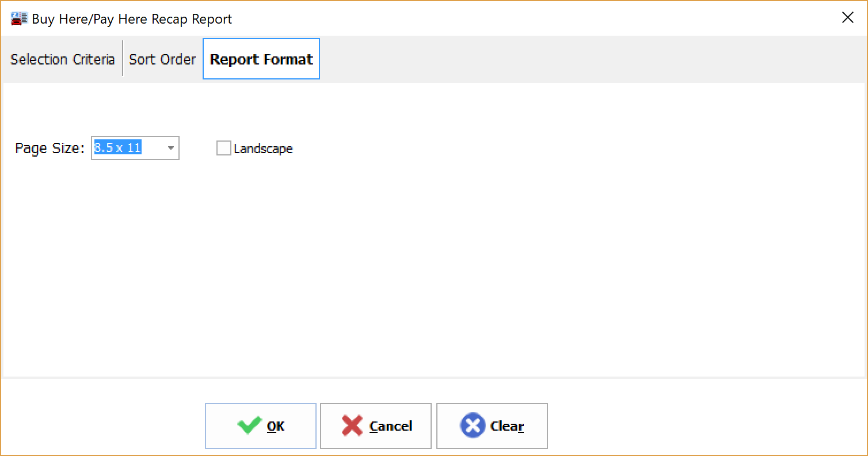Click the Landscape checkbox label text
868x456 pixels.
point(263,149)
